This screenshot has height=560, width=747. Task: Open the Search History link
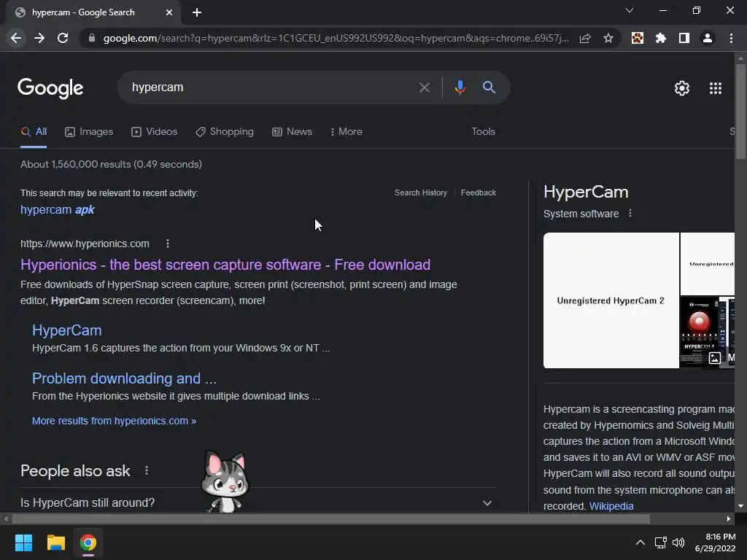(x=421, y=192)
